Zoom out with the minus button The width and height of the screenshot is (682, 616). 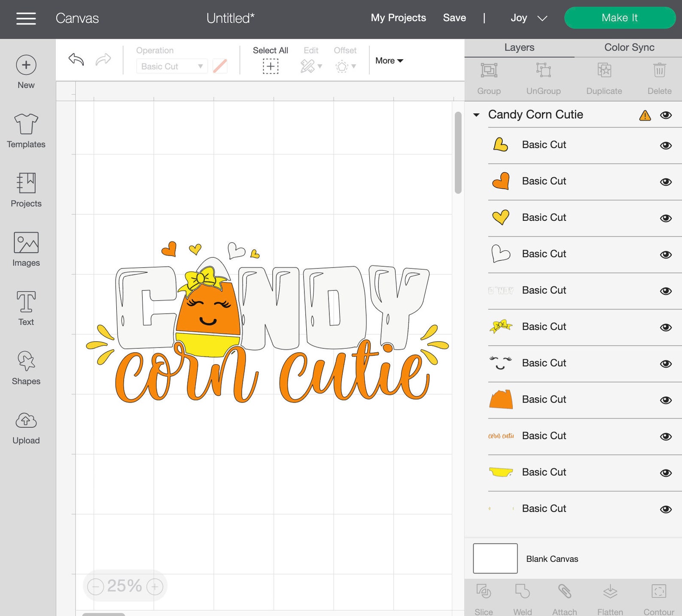click(x=95, y=586)
